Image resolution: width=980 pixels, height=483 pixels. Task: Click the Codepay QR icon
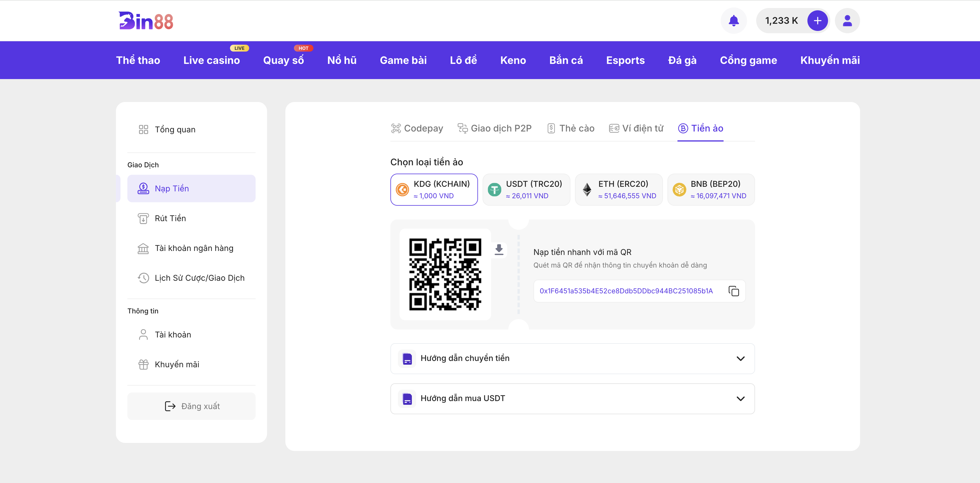396,128
